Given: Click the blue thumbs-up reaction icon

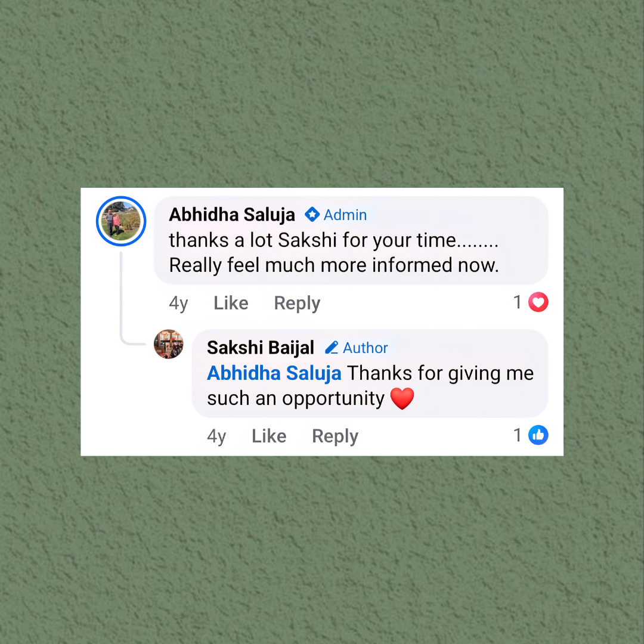Looking at the screenshot, I should pyautogui.click(x=538, y=435).
